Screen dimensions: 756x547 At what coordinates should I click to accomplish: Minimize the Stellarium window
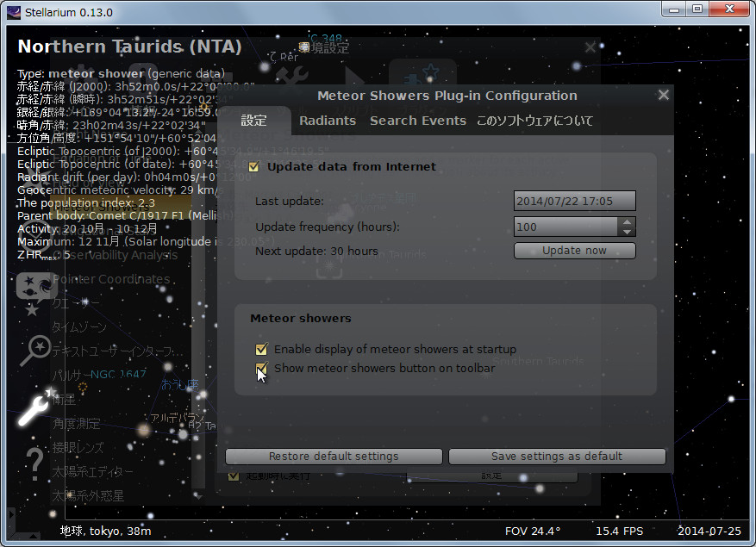[x=674, y=9]
